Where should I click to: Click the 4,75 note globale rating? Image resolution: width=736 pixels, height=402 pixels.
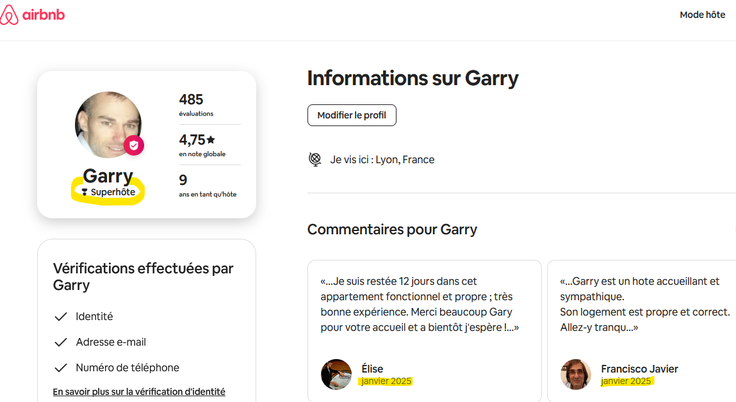click(x=202, y=145)
